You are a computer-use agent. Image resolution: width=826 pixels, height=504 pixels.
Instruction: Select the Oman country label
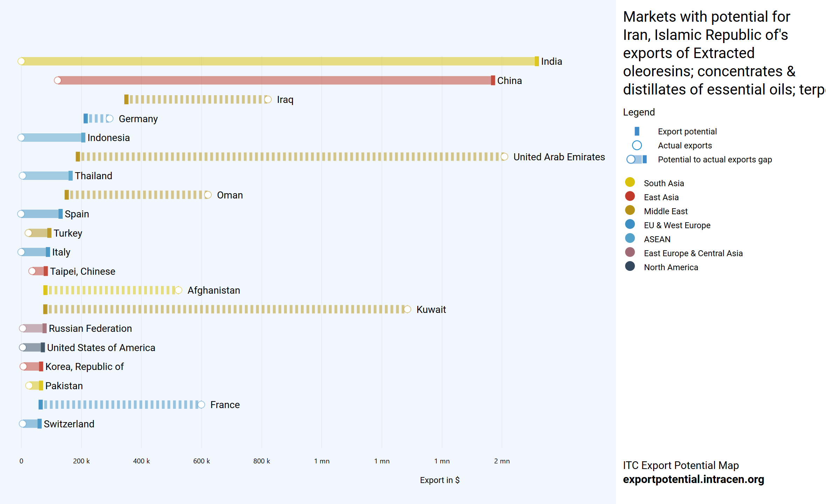(230, 195)
